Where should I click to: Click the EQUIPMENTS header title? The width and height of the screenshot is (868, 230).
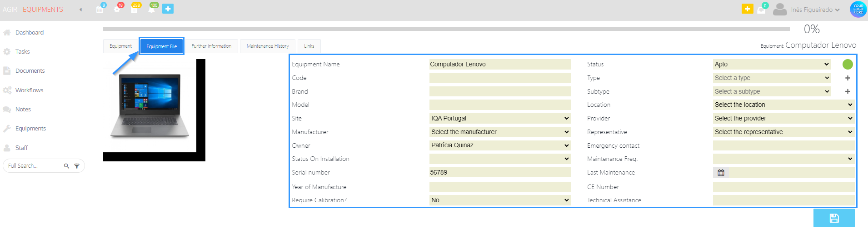tap(43, 10)
